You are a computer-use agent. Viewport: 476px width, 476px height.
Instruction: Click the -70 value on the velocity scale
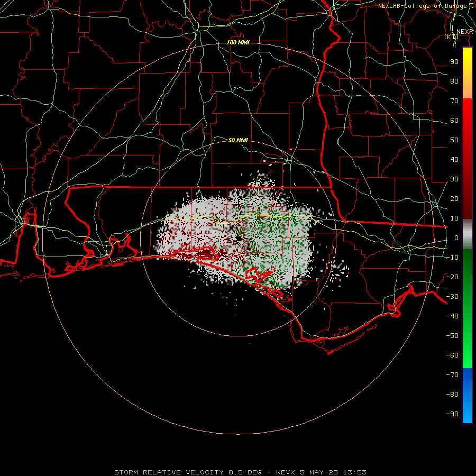tap(452, 375)
